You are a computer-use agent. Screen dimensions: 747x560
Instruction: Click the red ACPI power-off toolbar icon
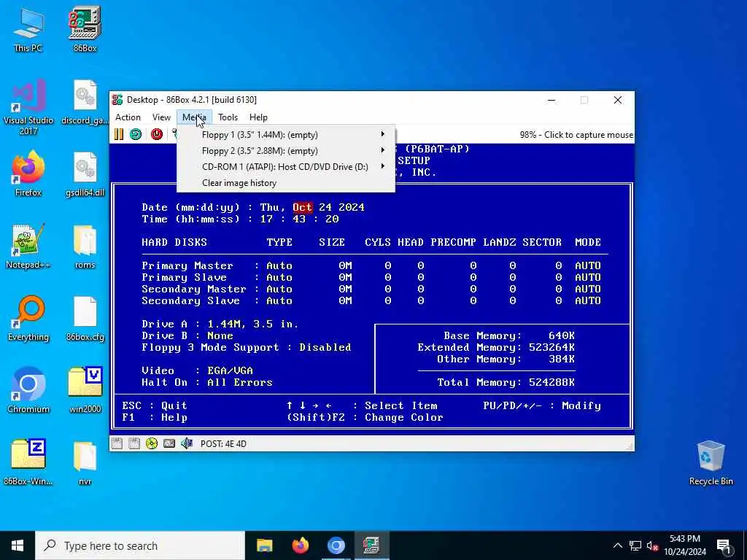pyautogui.click(x=157, y=134)
